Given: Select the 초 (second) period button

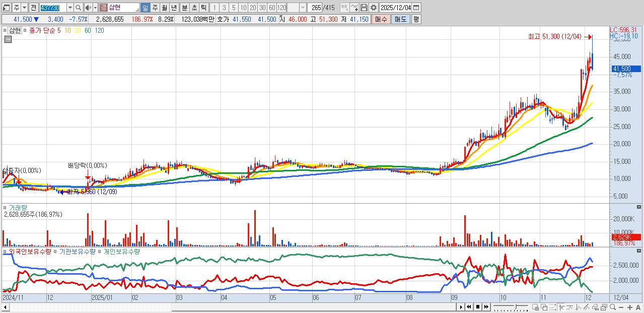Looking at the screenshot, I should tap(194, 8).
